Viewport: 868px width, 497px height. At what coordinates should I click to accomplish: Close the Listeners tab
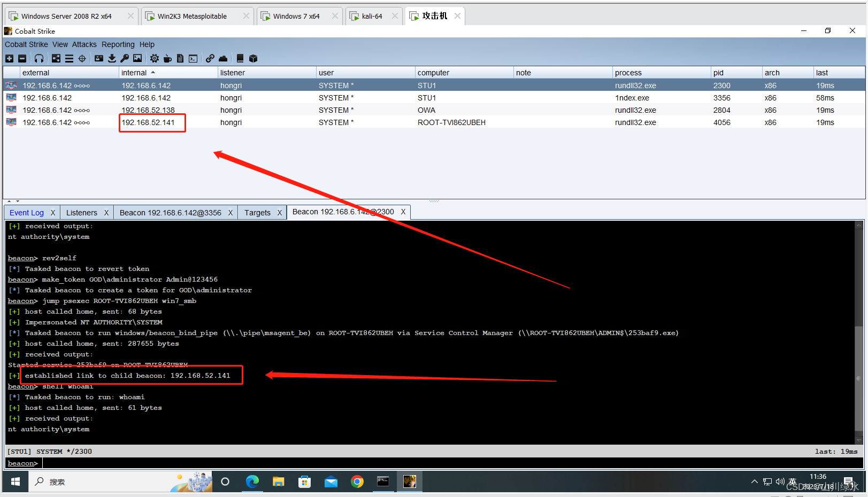point(106,213)
